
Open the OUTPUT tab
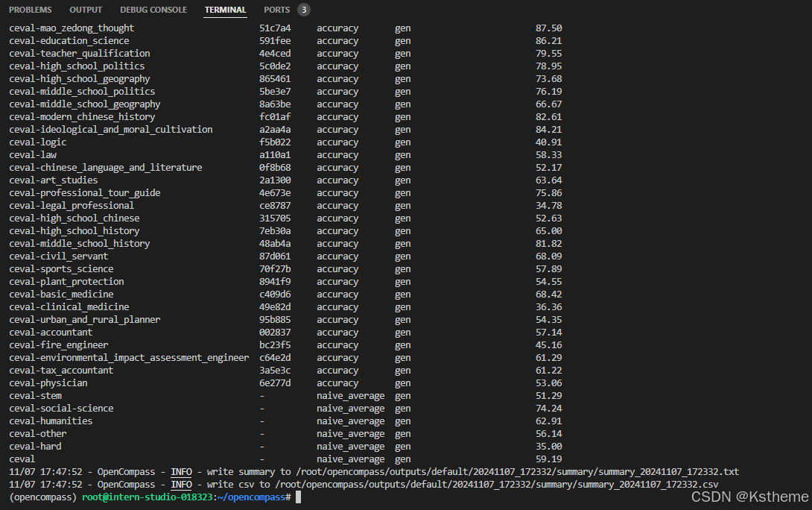pyautogui.click(x=86, y=10)
